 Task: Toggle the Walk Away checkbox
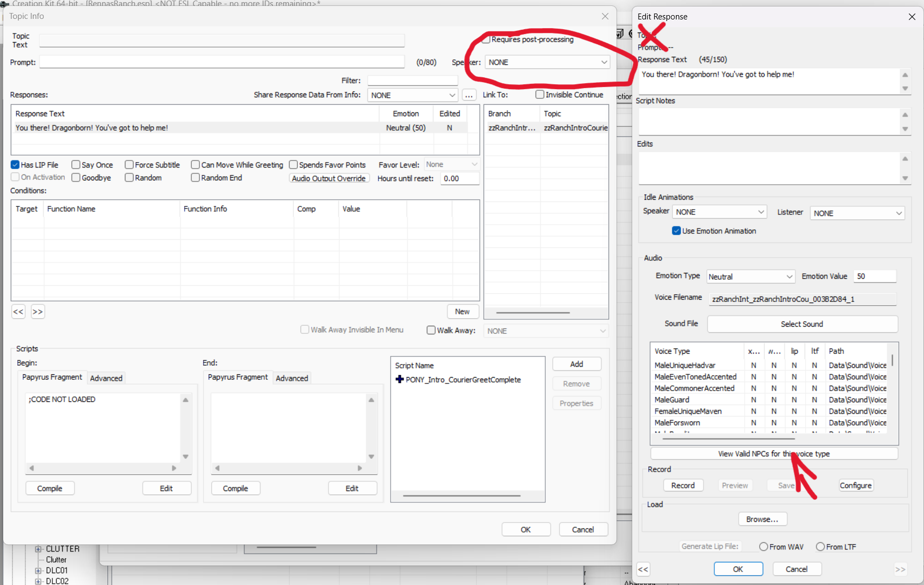click(x=431, y=330)
